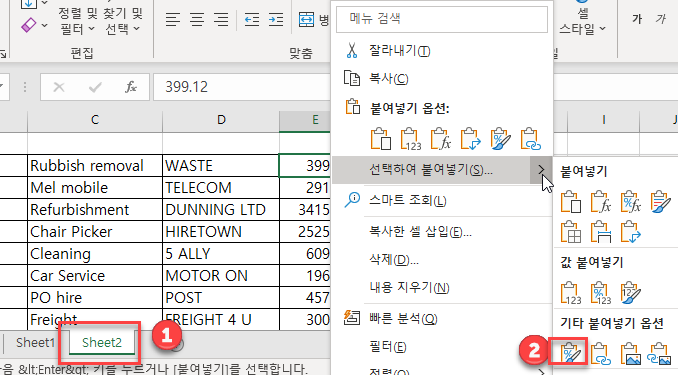Click the cell 'Rubbish removal'

click(95, 166)
